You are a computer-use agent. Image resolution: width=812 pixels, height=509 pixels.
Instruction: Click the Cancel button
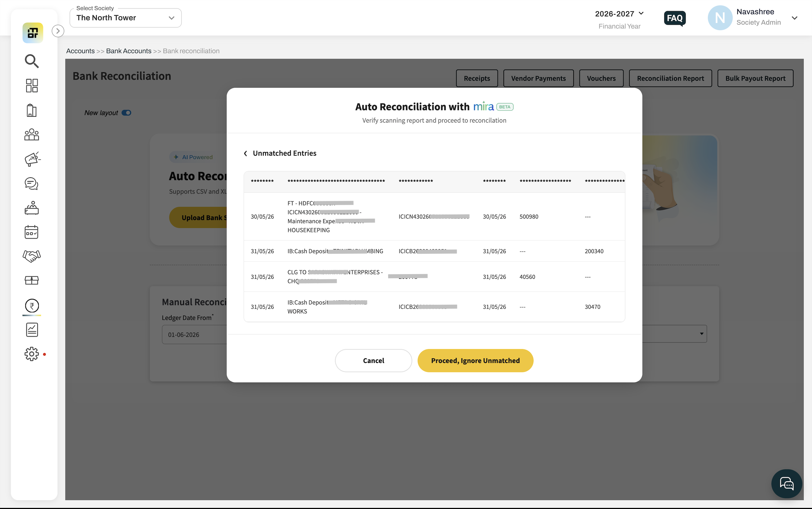click(373, 361)
